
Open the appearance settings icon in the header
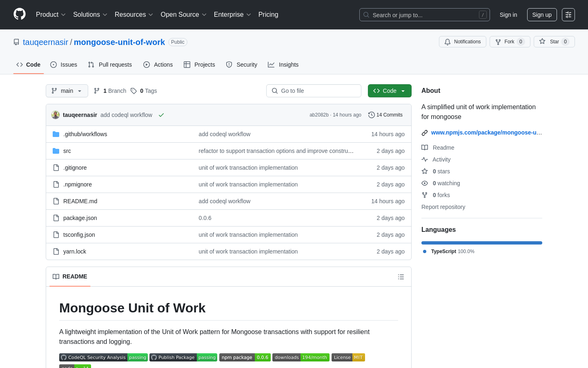click(568, 15)
